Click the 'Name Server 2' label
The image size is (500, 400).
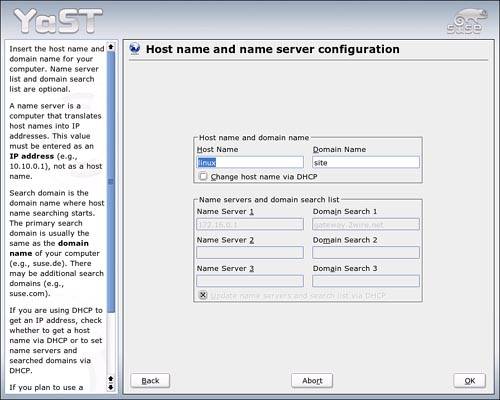pyautogui.click(x=225, y=240)
